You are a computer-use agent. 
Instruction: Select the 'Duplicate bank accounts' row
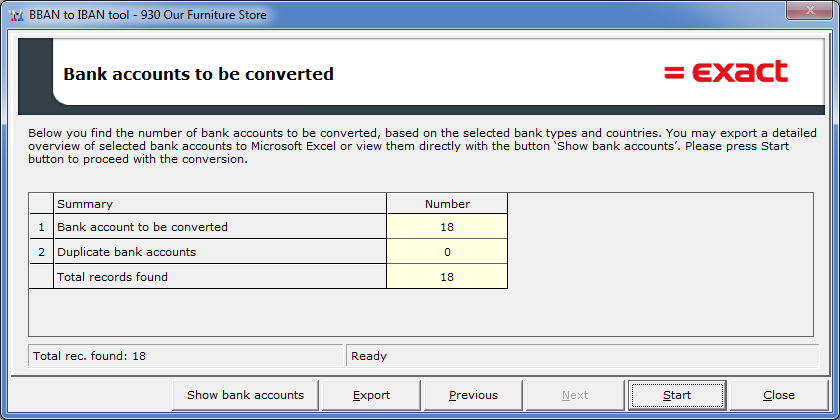(x=268, y=252)
